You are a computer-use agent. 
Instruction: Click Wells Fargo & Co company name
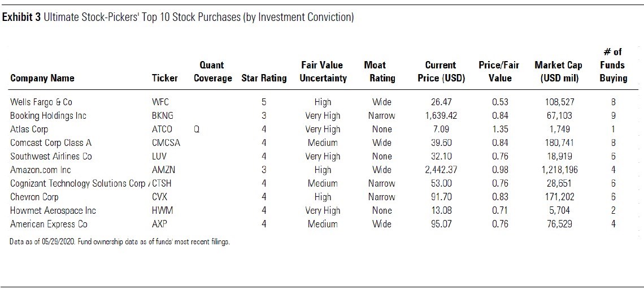41,102
